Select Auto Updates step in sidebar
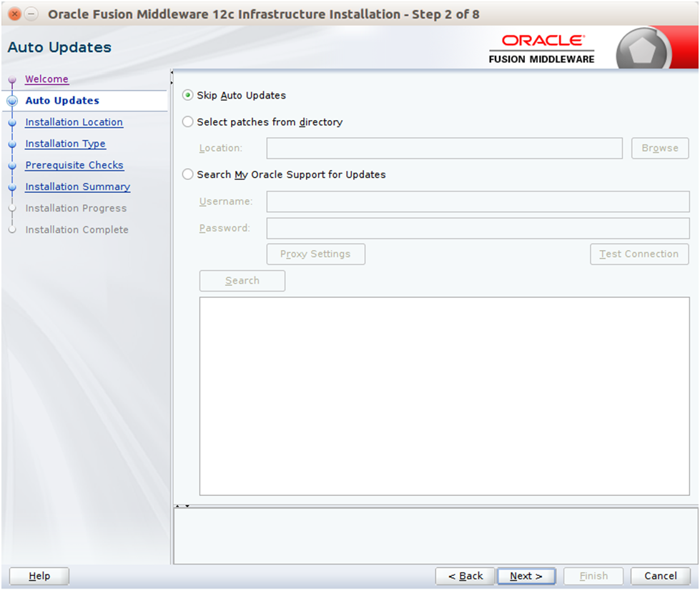The image size is (700, 591). [62, 100]
